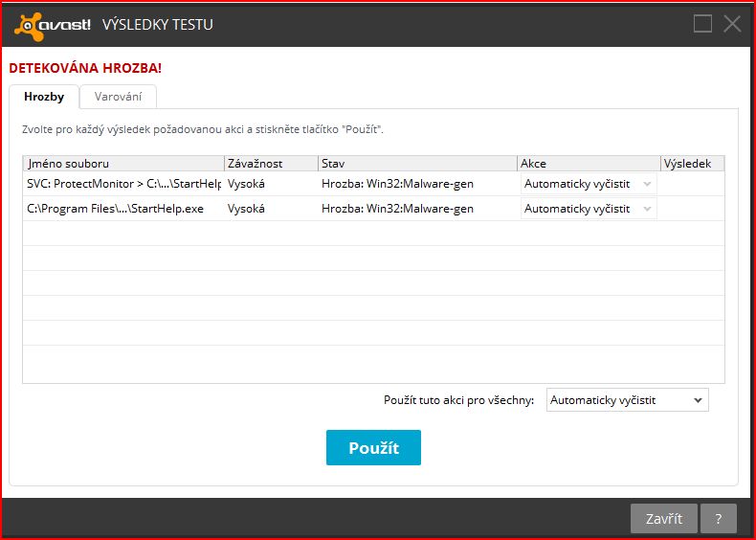Viewport: 756px width, 540px height.
Task: Select the C:\Program Files\...\StartHelp.exe row
Action: tap(116, 209)
